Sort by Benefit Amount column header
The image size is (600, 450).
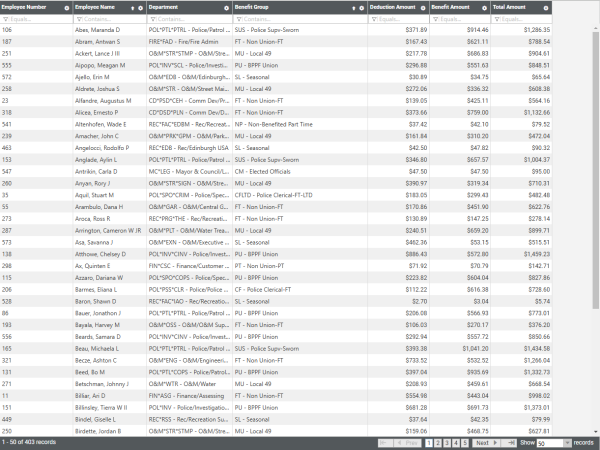[450, 7]
